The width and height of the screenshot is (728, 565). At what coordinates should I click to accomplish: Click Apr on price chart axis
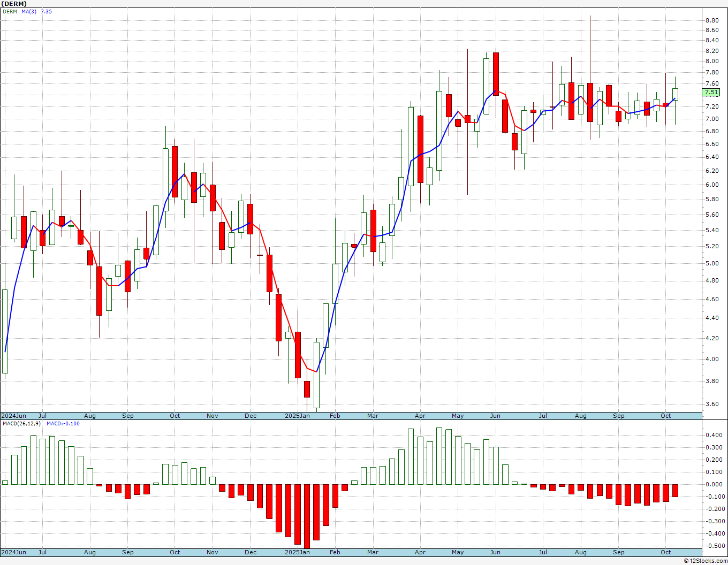tap(420, 416)
